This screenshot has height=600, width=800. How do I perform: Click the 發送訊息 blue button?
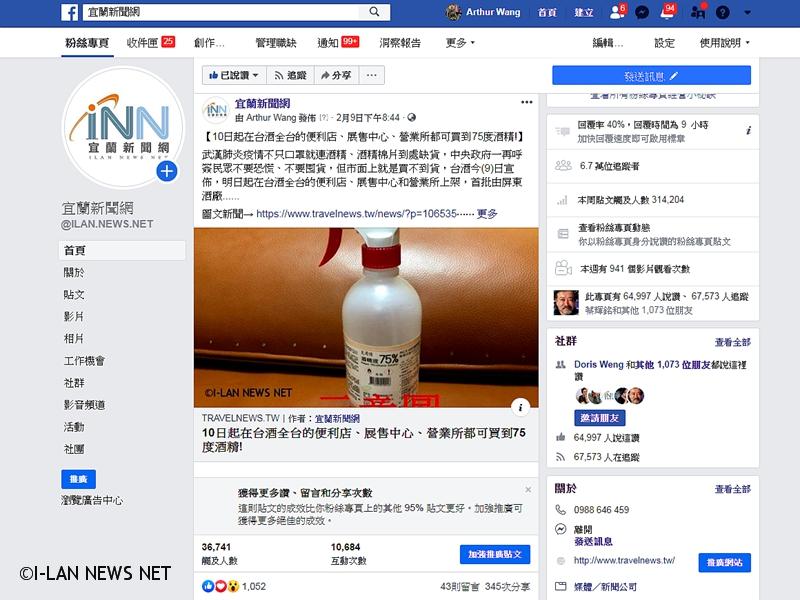651,75
